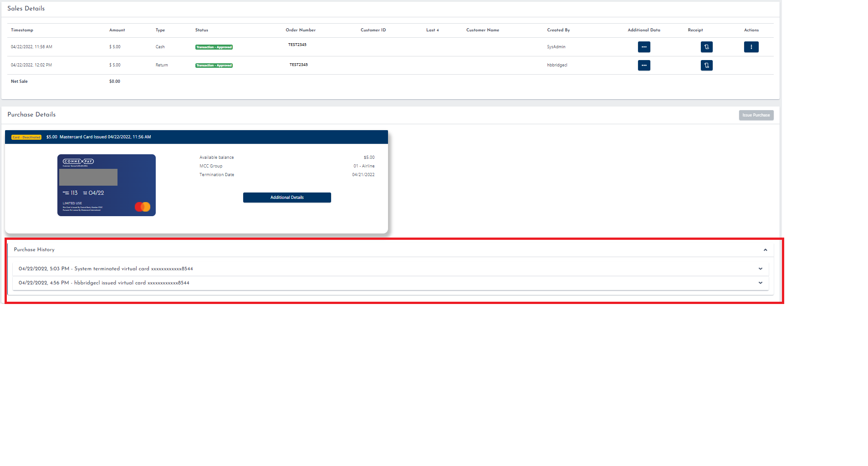Click the Purchase History heading
Viewport: 868px width, 466px height.
tap(34, 249)
